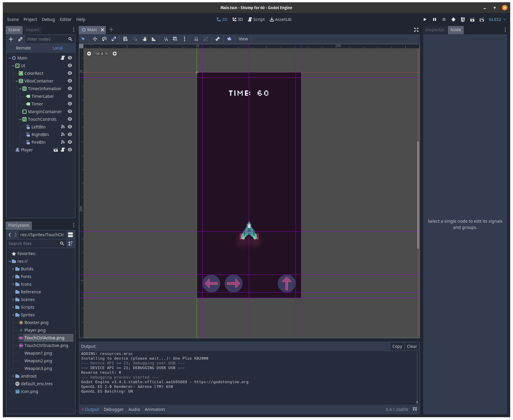This screenshot has width=513, height=420.
Task: Open the Project menu
Action: tap(30, 19)
